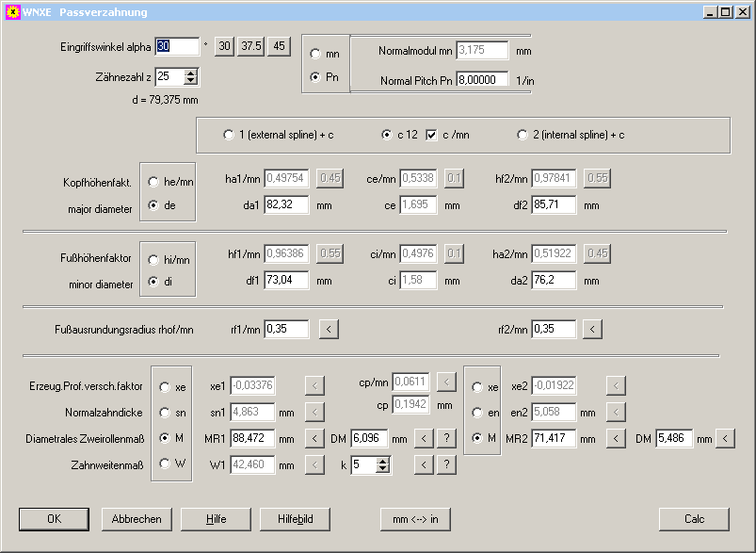This screenshot has height=553, width=756.
Task: Select the mn normal module radio button
Action: pyautogui.click(x=315, y=55)
